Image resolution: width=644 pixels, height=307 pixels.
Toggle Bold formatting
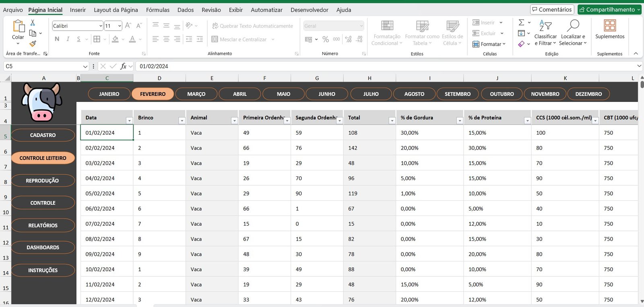57,39
